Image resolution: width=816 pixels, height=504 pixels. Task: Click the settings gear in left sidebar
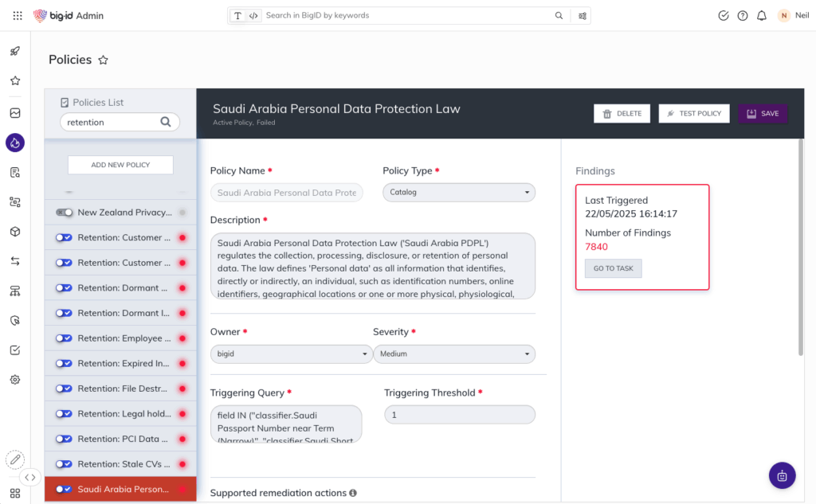[14, 380]
